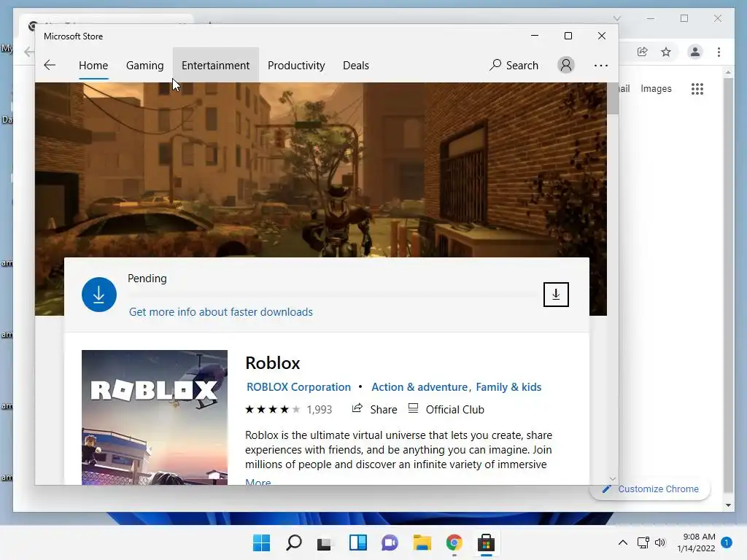
Task: Open the See more ellipsis menu
Action: pyautogui.click(x=601, y=65)
